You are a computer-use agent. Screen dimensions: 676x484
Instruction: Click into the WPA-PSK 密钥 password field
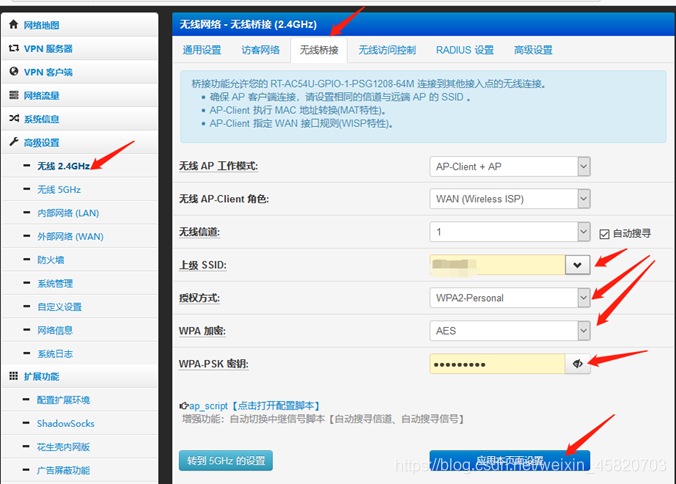497,364
